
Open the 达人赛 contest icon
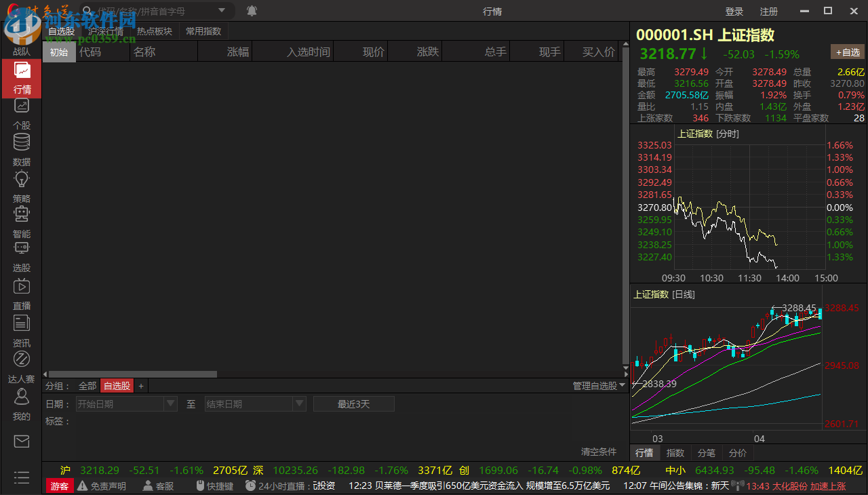pyautogui.click(x=22, y=359)
